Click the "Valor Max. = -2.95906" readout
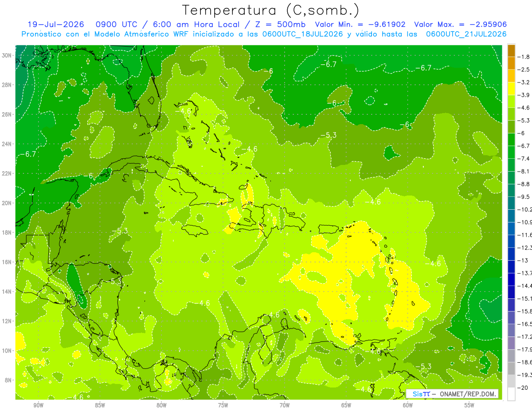The width and height of the screenshot is (532, 411). point(460,24)
